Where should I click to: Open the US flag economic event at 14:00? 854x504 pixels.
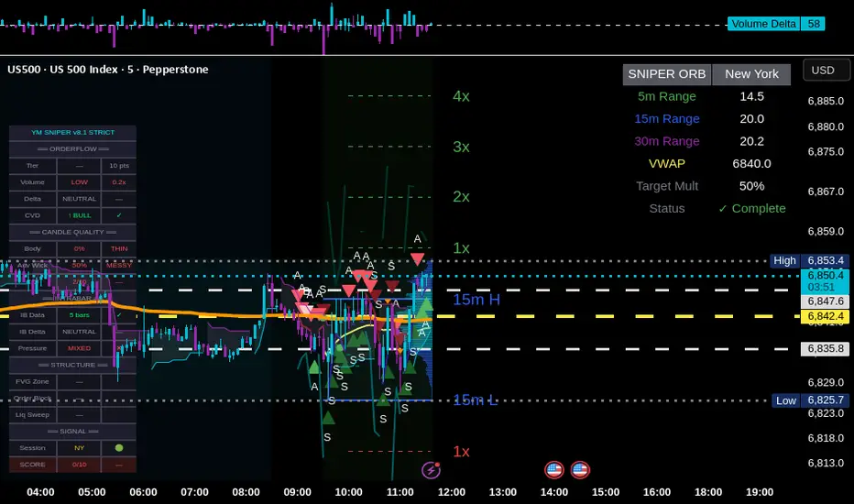coord(553,470)
